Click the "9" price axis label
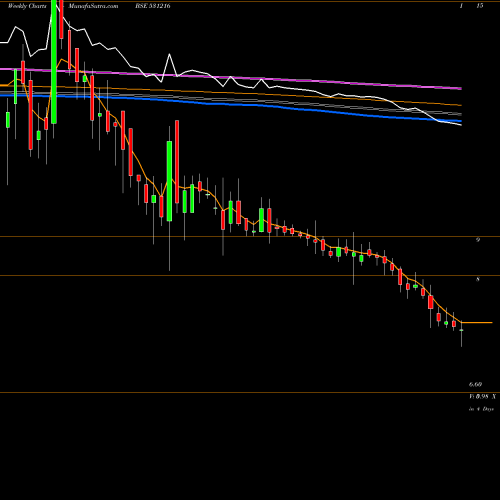Screen dimensions: 500x500 coord(478,239)
